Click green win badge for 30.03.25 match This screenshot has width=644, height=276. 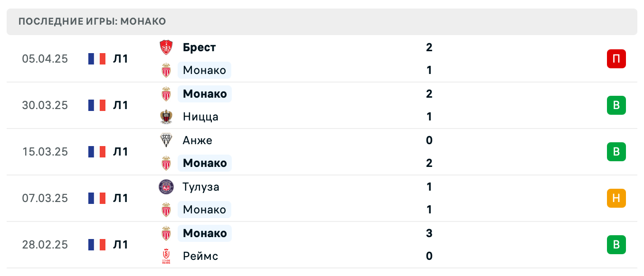pyautogui.click(x=616, y=105)
